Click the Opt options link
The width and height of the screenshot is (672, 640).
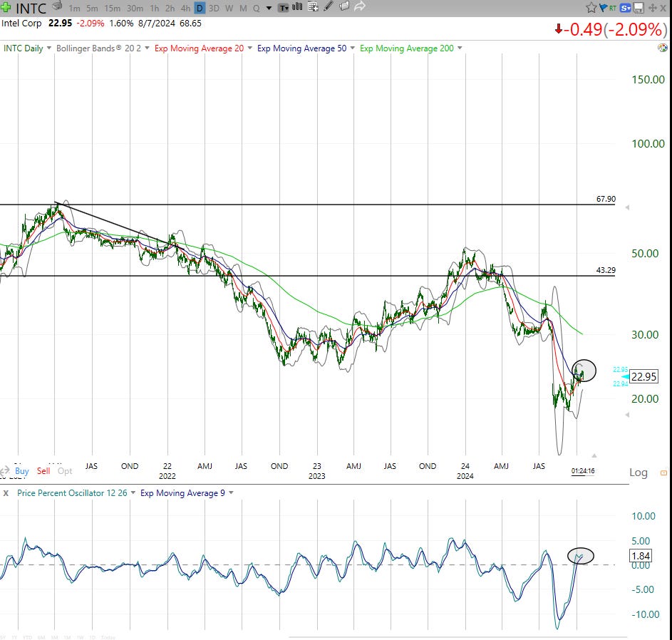65,470
